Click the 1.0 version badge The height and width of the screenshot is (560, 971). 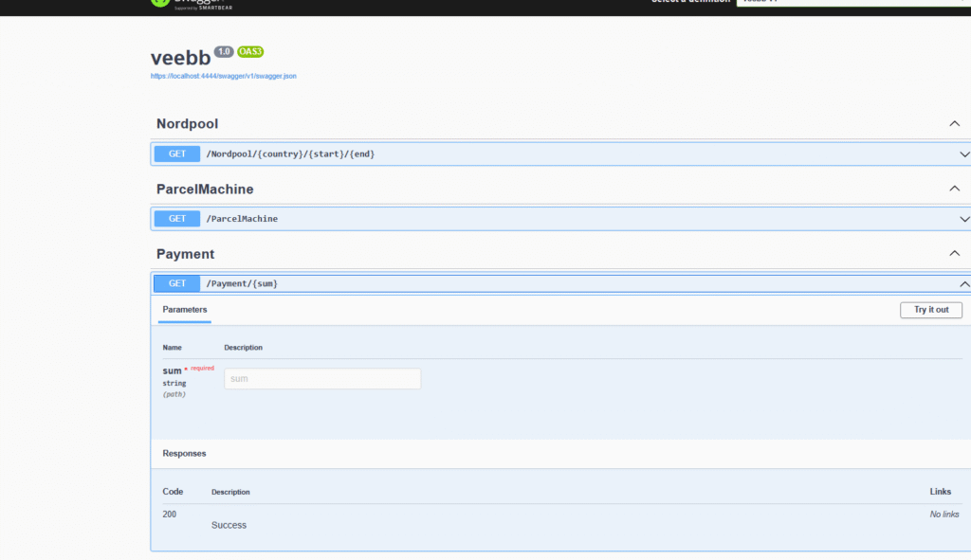(224, 52)
